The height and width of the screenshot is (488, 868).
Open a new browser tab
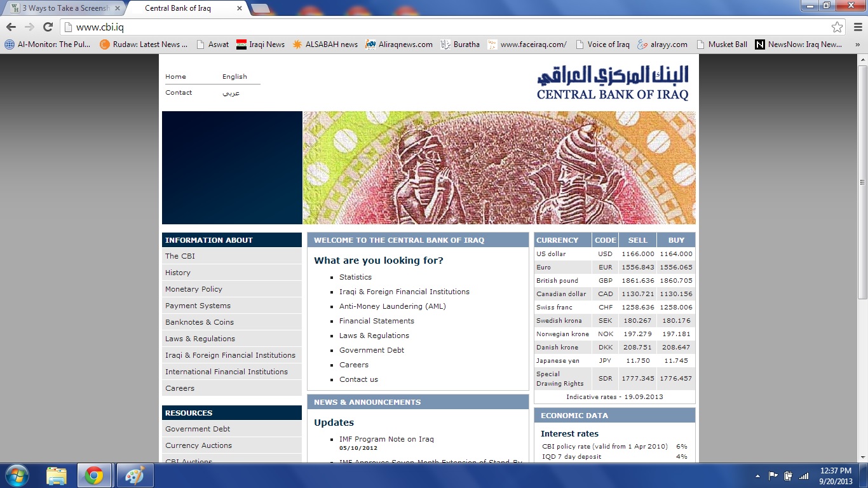260,8
